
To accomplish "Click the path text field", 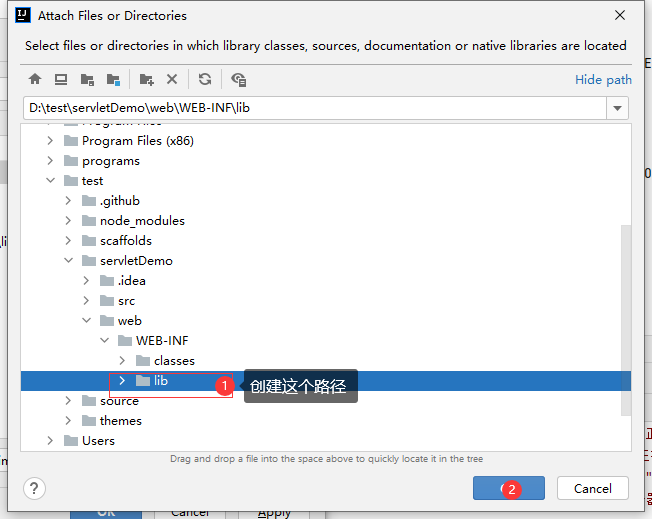I will coord(315,108).
